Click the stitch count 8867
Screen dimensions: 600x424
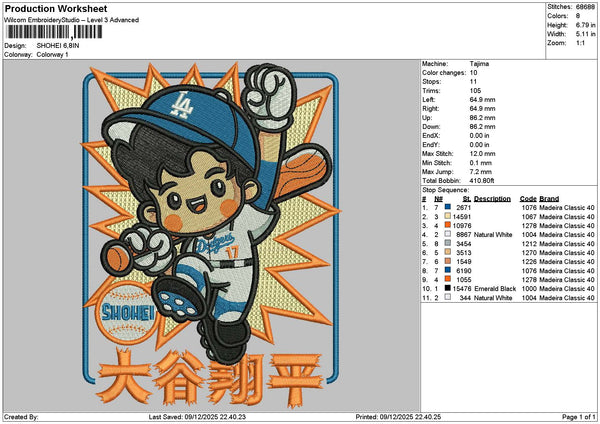pos(463,235)
